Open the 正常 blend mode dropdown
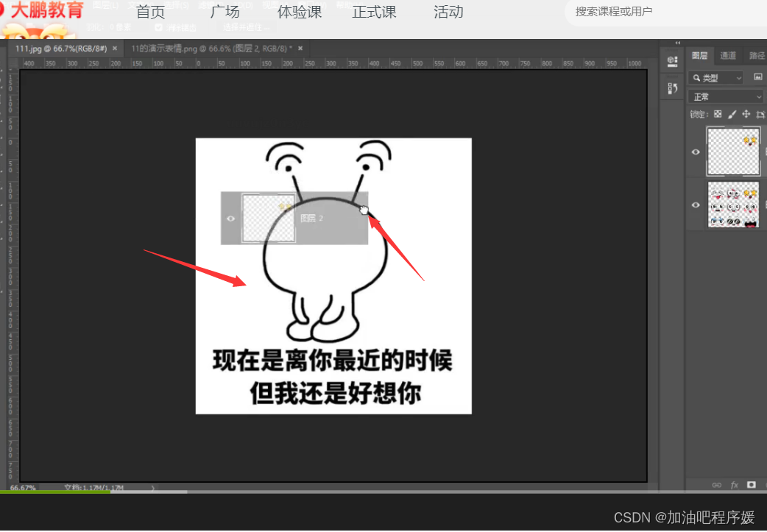 [726, 97]
